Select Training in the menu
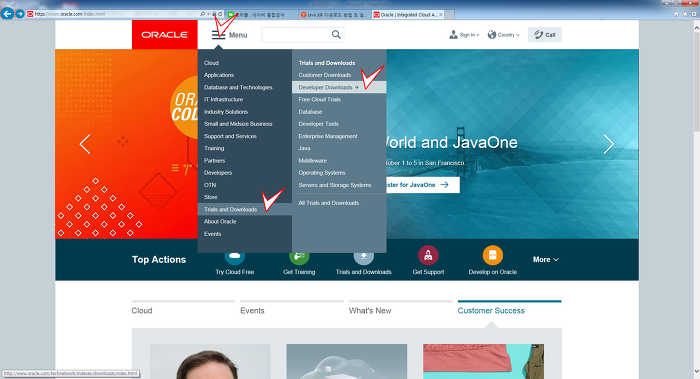 [214, 148]
